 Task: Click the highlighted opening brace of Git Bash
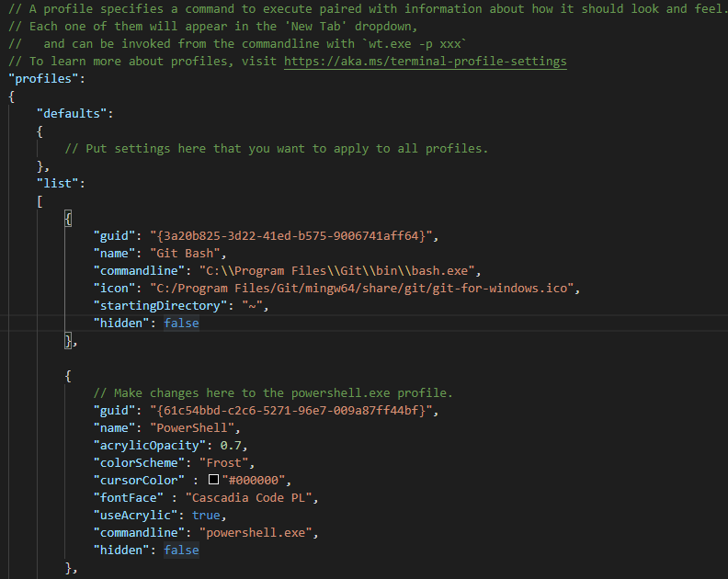(68, 219)
